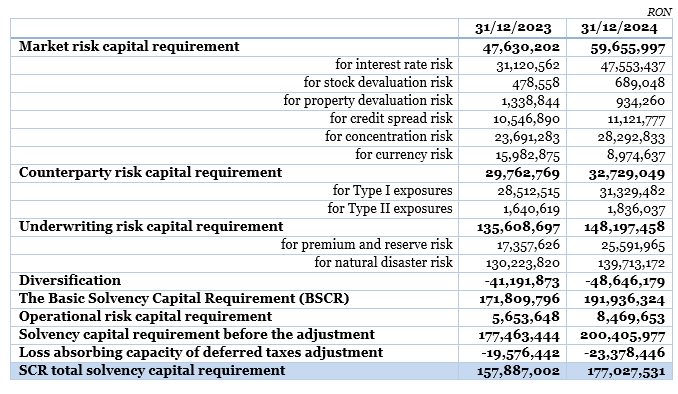Click the Type I exposures 2023 value 28,512,515

528,191
